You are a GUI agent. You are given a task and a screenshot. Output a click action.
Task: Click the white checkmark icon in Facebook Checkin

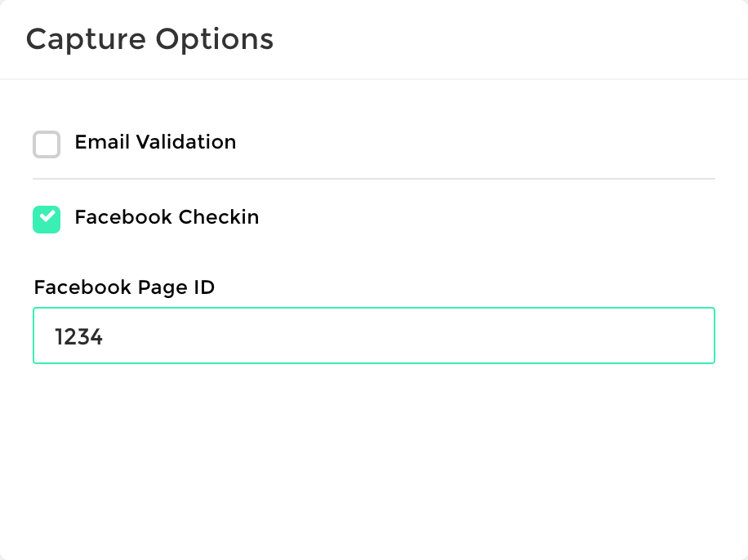[47, 217]
